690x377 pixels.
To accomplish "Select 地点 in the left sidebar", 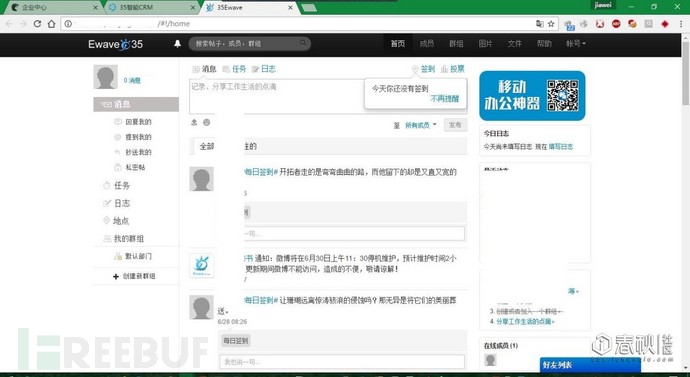I will pyautogui.click(x=117, y=221).
